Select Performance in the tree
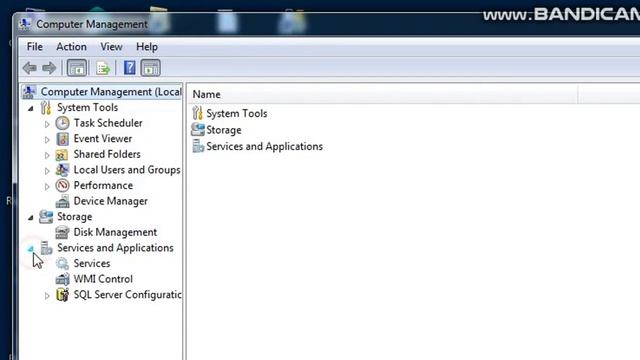The image size is (640, 360). pos(103,186)
